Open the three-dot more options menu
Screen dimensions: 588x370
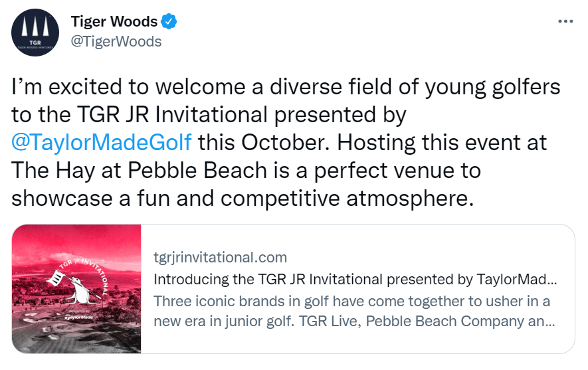(x=565, y=21)
